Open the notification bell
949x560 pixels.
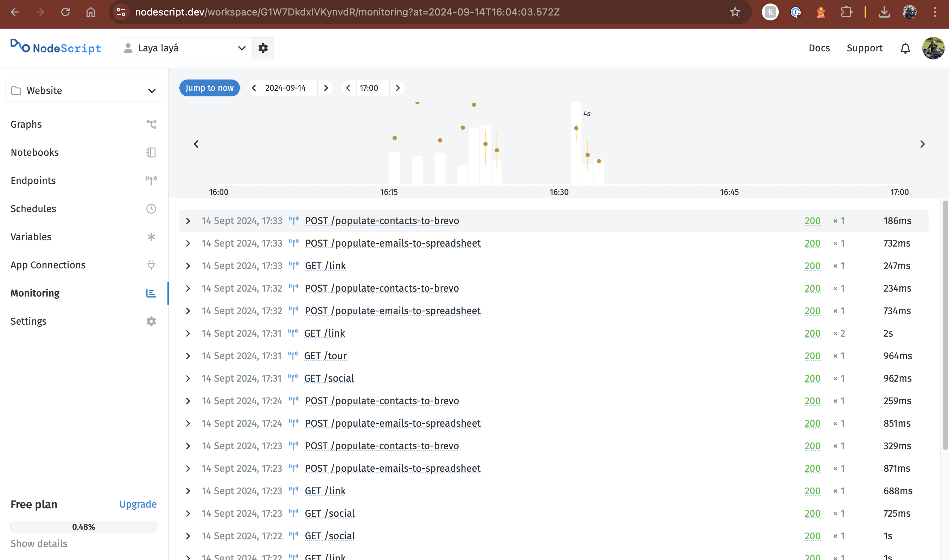905,48
